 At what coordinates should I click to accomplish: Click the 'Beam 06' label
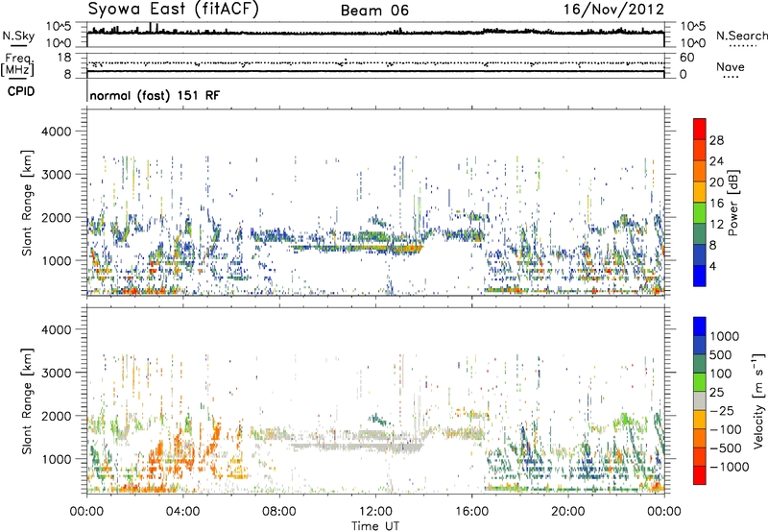click(x=374, y=11)
